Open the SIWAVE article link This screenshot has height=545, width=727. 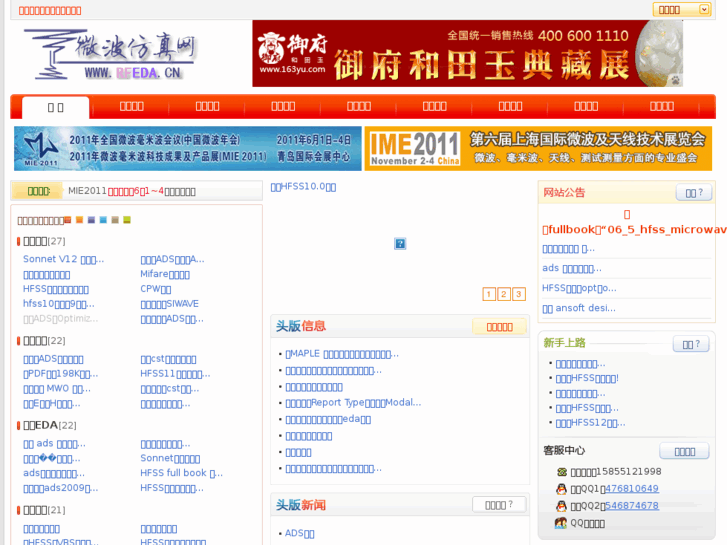click(170, 304)
